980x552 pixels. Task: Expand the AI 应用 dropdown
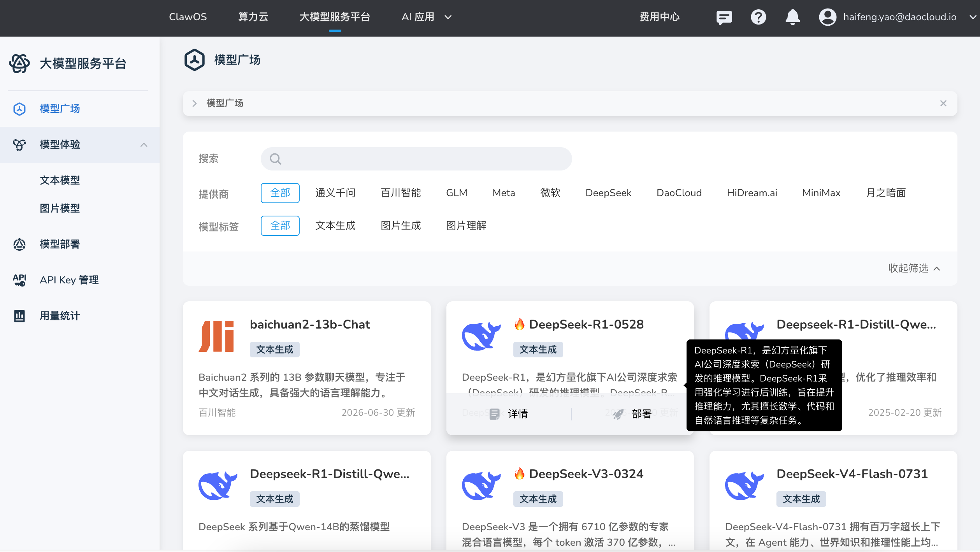[448, 17]
